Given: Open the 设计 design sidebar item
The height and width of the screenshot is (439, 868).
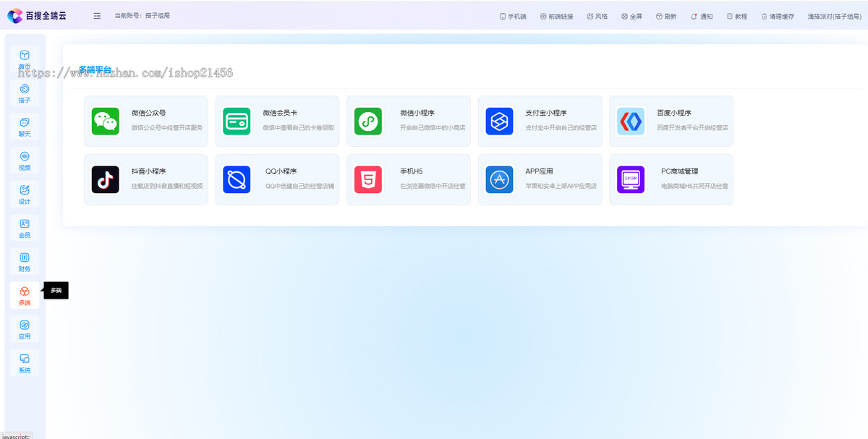Looking at the screenshot, I should (x=25, y=194).
